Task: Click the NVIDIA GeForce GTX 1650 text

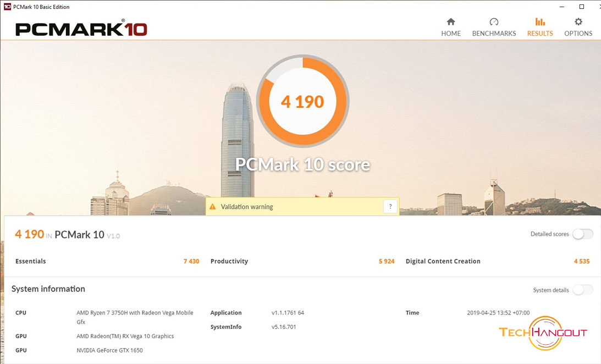Action: (109, 350)
